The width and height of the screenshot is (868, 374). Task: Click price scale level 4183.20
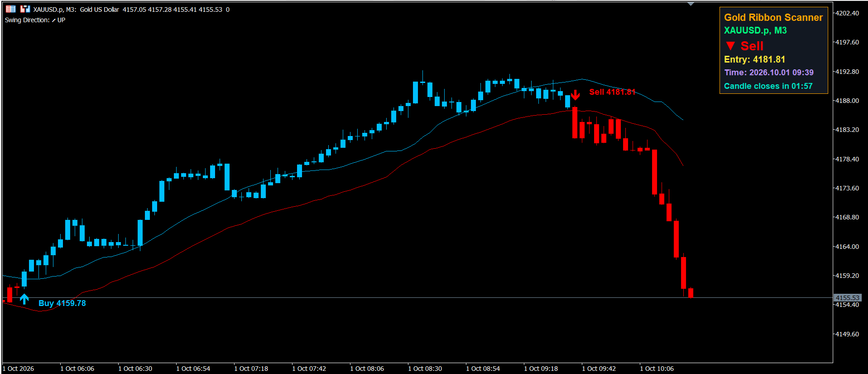coord(847,130)
